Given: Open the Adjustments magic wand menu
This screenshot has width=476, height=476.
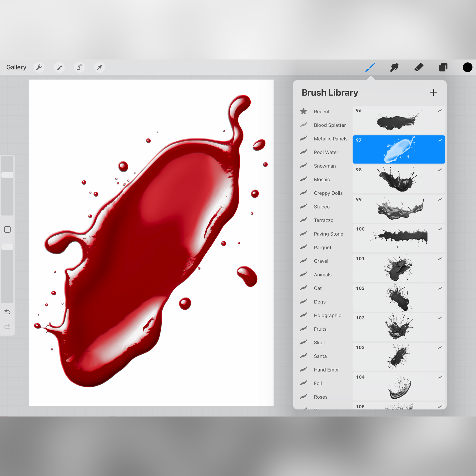Looking at the screenshot, I should 59,67.
